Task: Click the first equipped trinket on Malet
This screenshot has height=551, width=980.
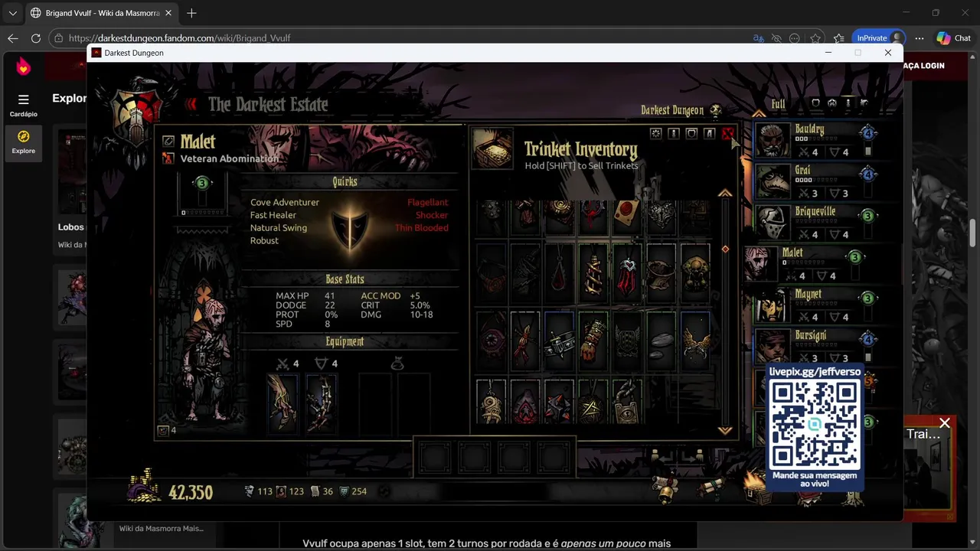Action: [x=283, y=403]
